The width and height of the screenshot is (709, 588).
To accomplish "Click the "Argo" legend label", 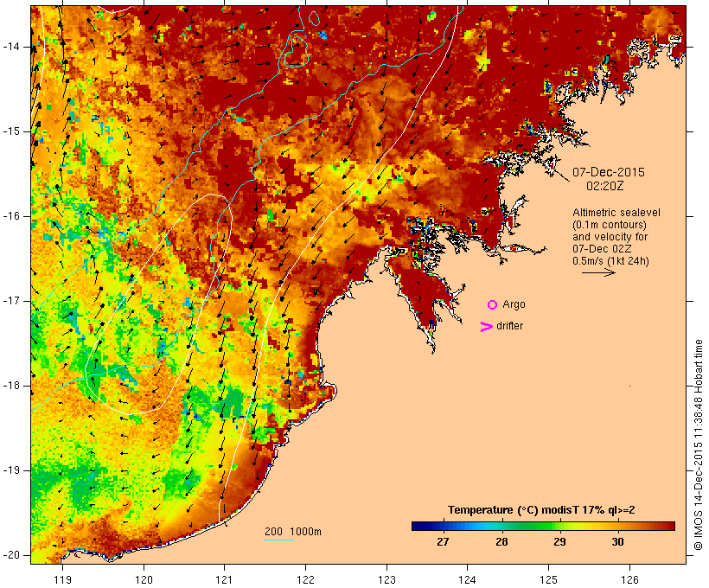I will (514, 305).
